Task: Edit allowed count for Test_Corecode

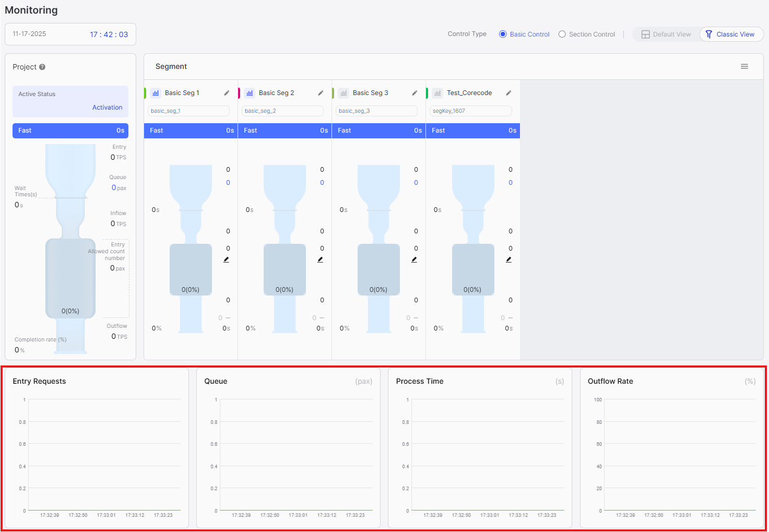Action: coord(509,259)
